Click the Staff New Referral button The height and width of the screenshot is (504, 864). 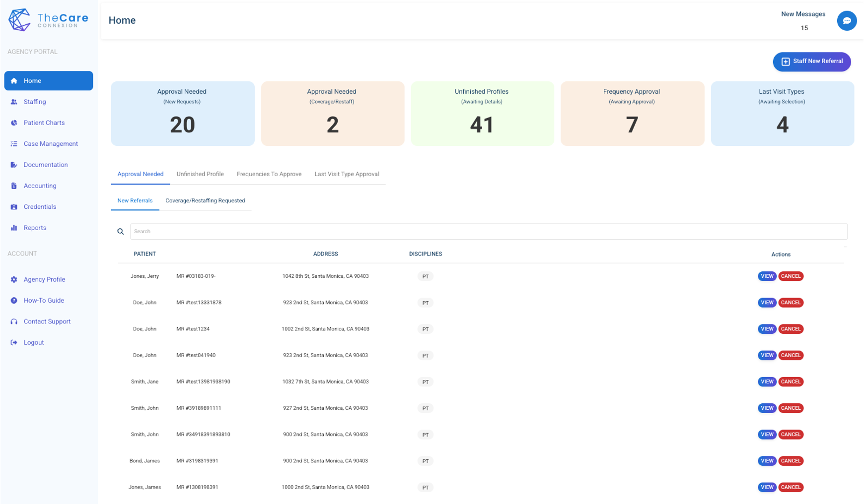(x=812, y=62)
